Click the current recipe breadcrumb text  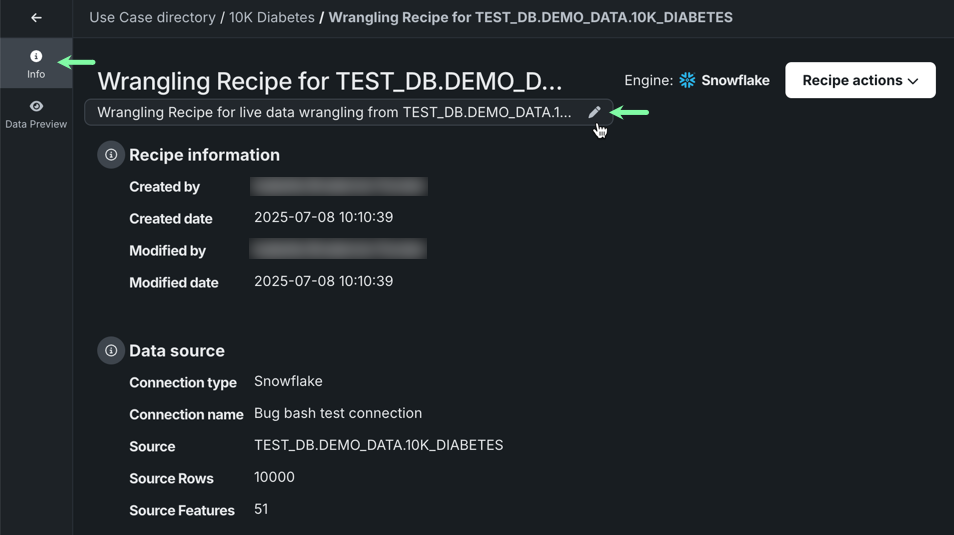point(530,18)
